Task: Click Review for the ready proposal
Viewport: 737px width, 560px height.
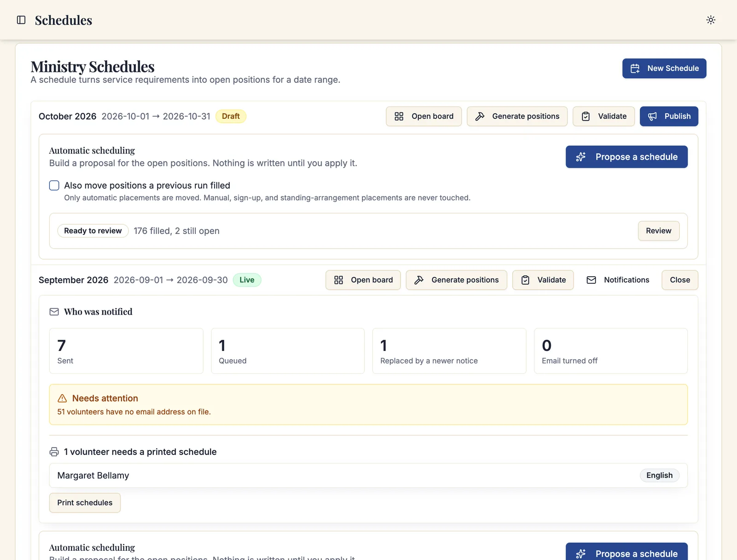Action: (x=658, y=231)
